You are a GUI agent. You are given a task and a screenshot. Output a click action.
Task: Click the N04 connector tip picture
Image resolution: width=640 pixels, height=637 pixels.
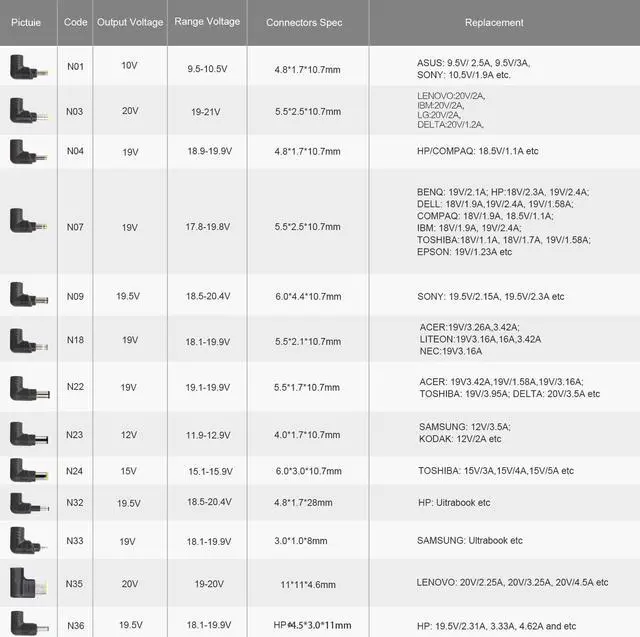pyautogui.click(x=29, y=152)
